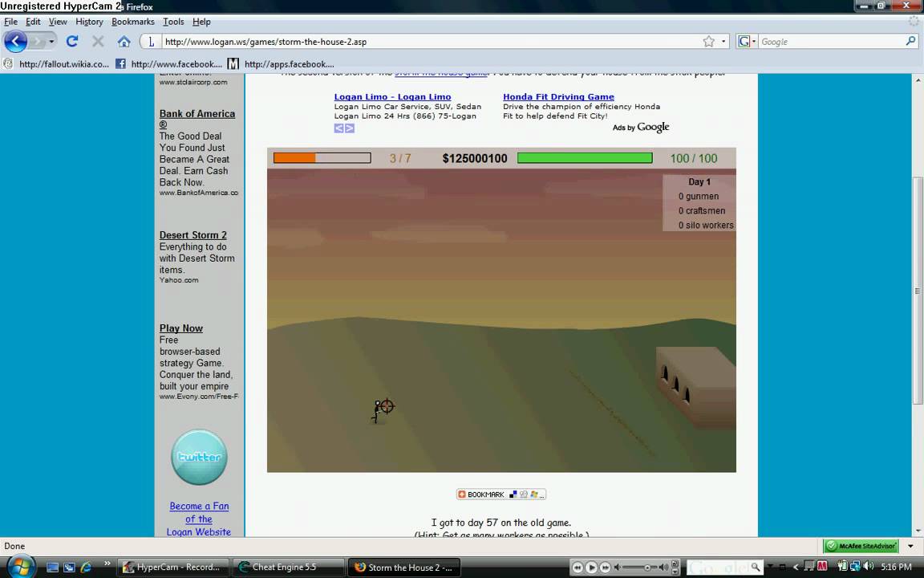
Task: Open the back/forward history dropdown arrow
Action: tap(52, 41)
